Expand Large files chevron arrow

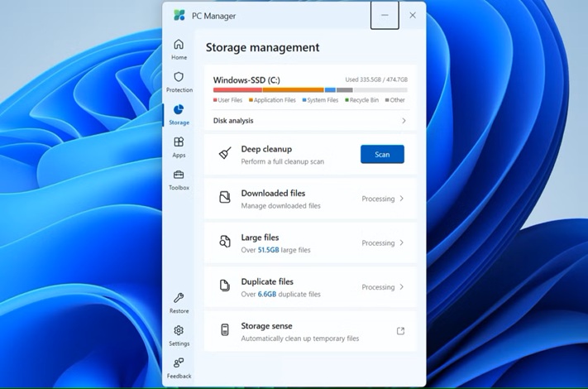402,243
